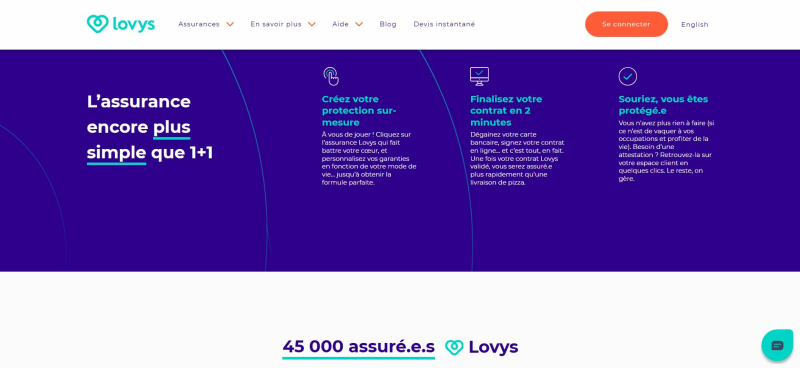
Task: Click the computer monitor icon above Finalisez
Action: click(x=479, y=76)
